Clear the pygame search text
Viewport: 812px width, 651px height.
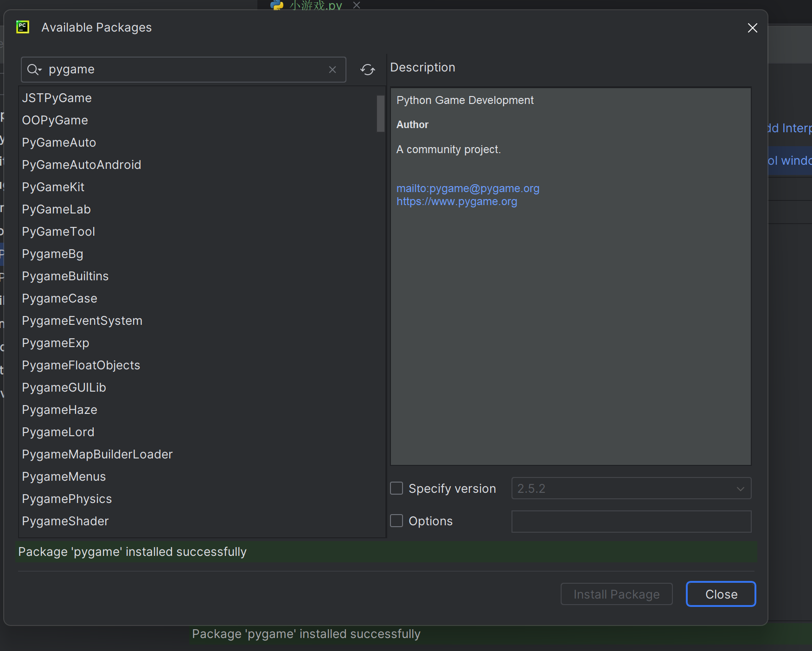point(332,70)
